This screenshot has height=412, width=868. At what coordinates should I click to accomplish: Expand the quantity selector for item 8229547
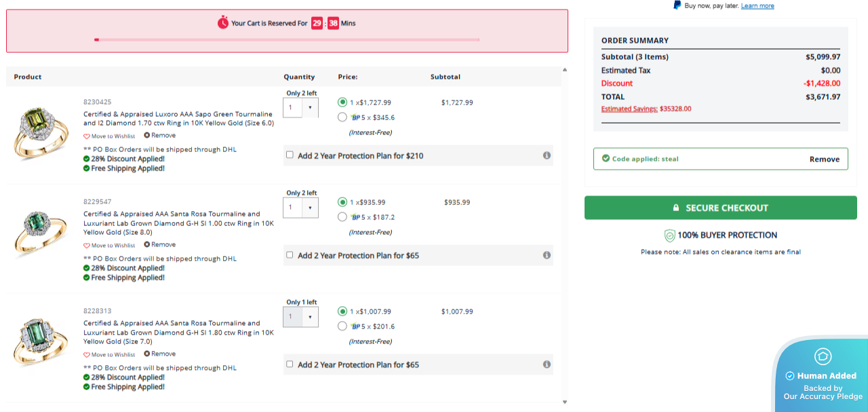tap(311, 208)
